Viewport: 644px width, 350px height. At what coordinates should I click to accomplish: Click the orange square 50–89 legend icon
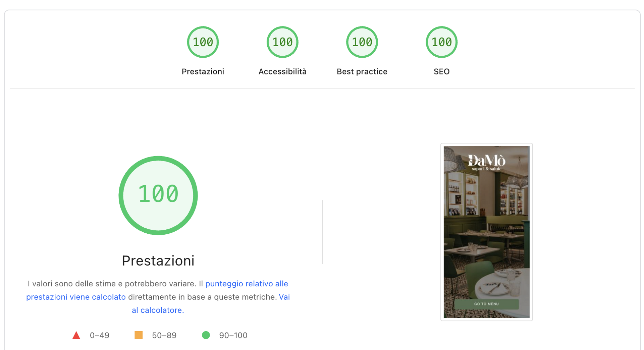[x=139, y=335]
